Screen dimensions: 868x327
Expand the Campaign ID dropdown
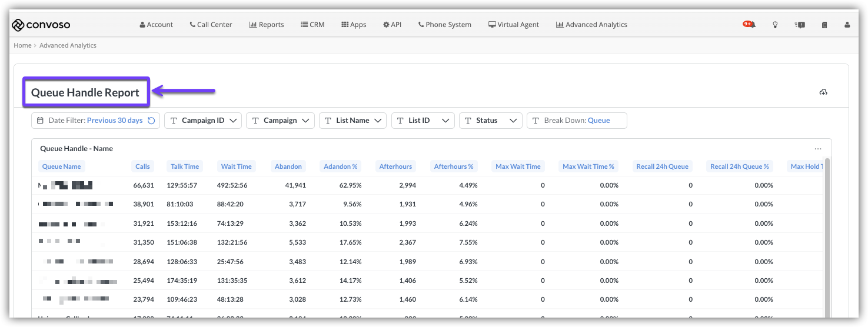point(203,121)
